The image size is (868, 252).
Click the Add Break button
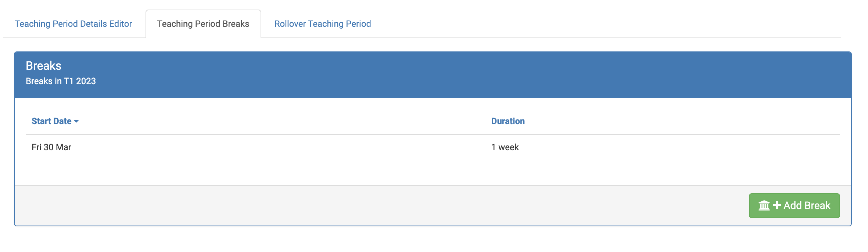(x=794, y=206)
